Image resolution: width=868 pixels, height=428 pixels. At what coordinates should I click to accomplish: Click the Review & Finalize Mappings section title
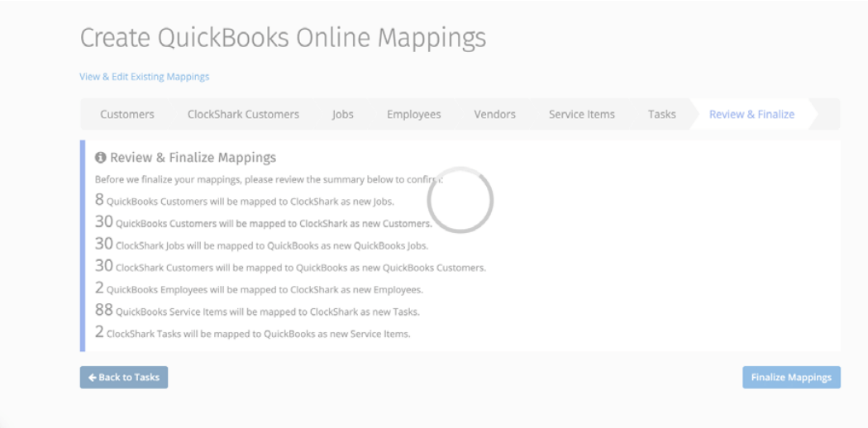click(x=193, y=158)
